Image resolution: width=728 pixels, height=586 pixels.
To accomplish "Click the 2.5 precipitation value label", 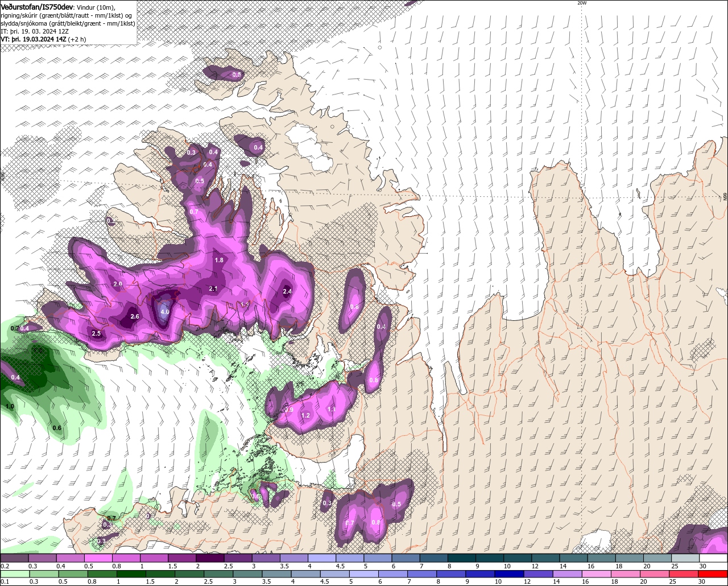I will (96, 333).
